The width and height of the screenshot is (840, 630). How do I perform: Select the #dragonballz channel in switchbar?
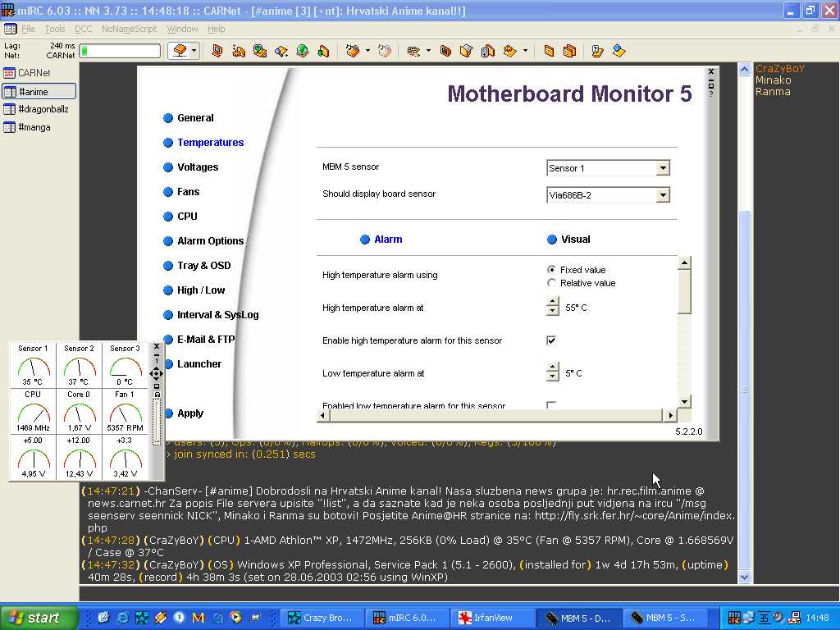click(39, 109)
